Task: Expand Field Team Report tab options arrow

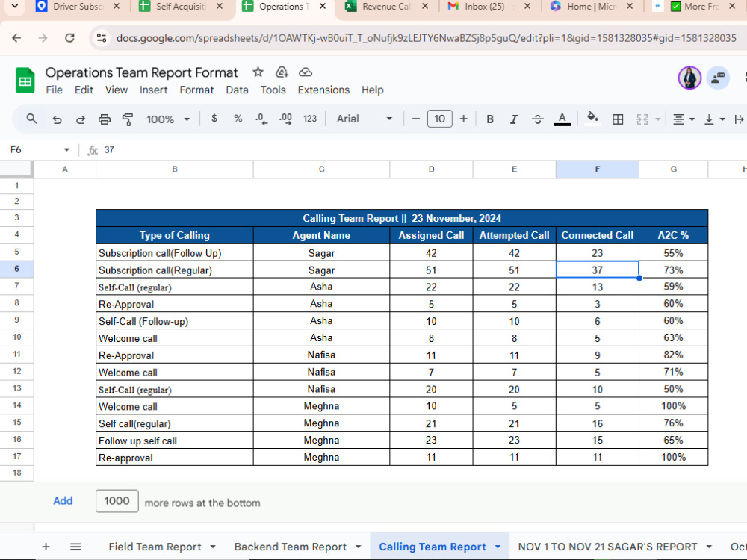Action: click(213, 547)
